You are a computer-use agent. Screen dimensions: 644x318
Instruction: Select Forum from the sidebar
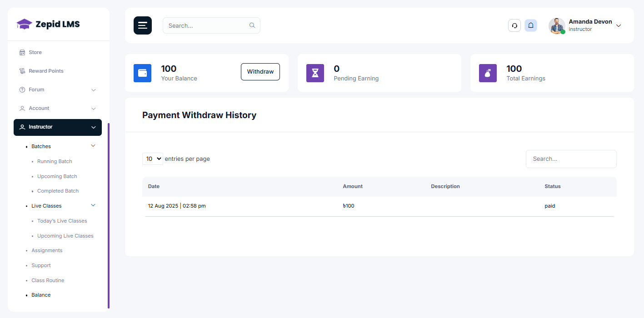coord(36,89)
